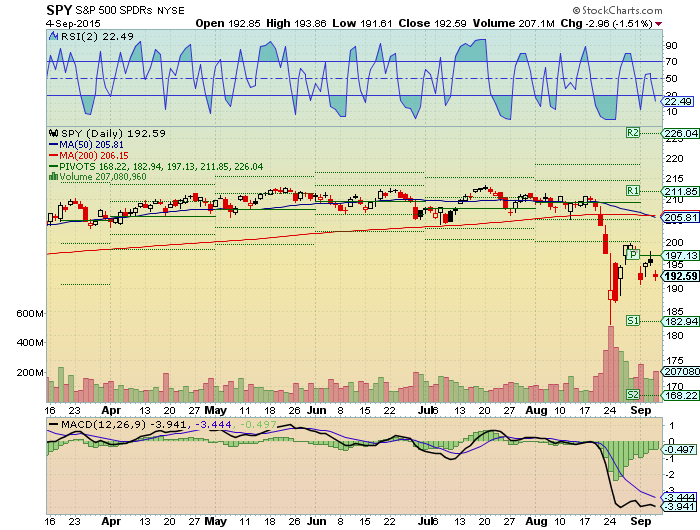The width and height of the screenshot is (700, 530).
Task: Click the 182.94 support axis tag
Action: point(680,321)
